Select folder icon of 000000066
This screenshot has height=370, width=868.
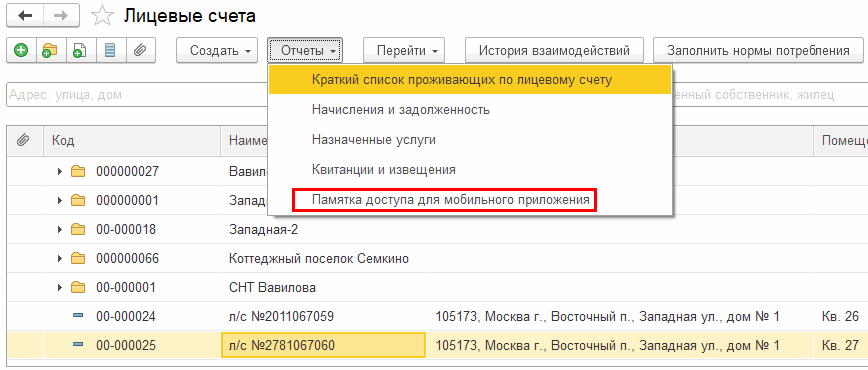click(79, 259)
